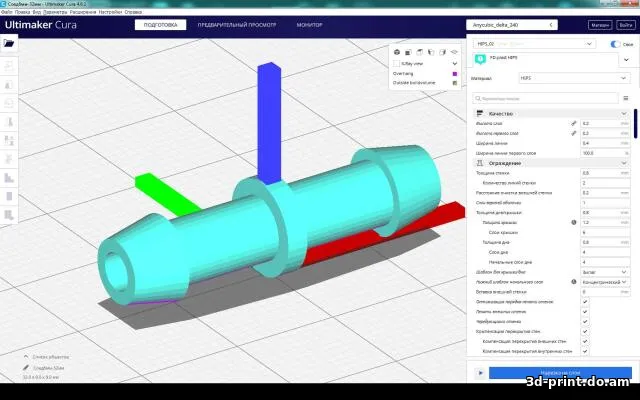The width and height of the screenshot is (640, 400).
Task: Open file using the folder icon
Action: click(9, 43)
